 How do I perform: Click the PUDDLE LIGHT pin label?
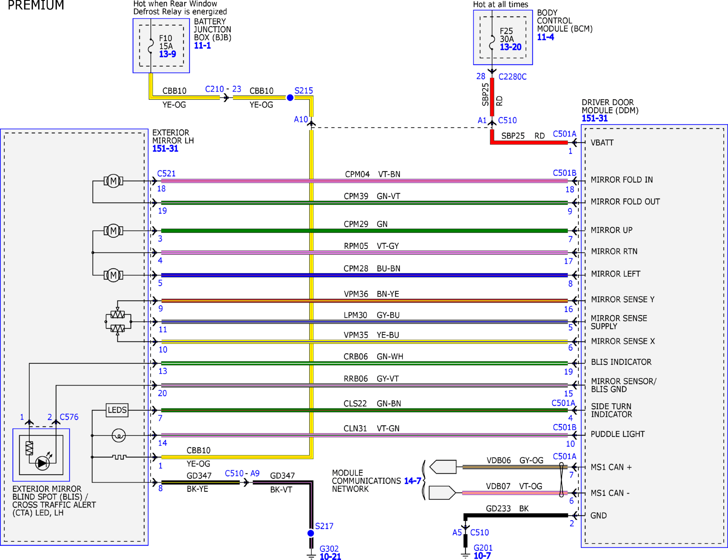(618, 434)
